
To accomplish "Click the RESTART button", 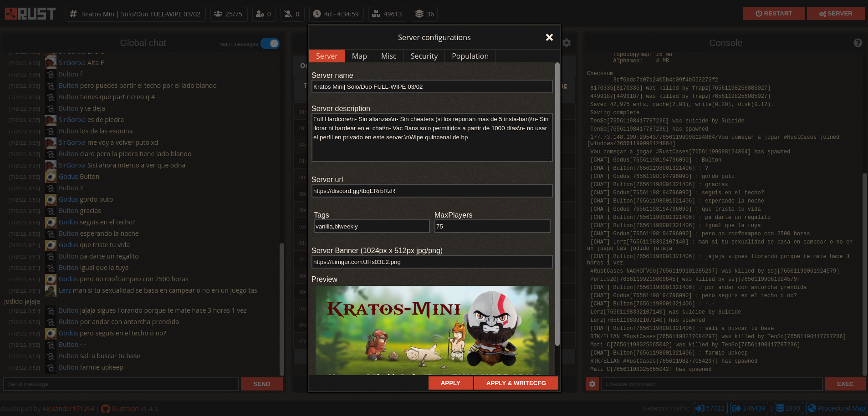I will pyautogui.click(x=774, y=14).
